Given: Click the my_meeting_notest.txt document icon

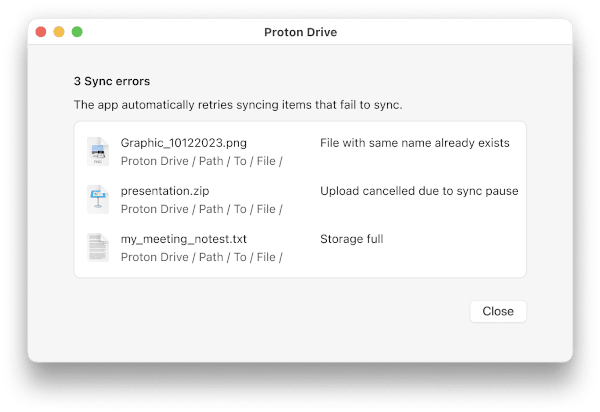Looking at the screenshot, I should [x=98, y=247].
